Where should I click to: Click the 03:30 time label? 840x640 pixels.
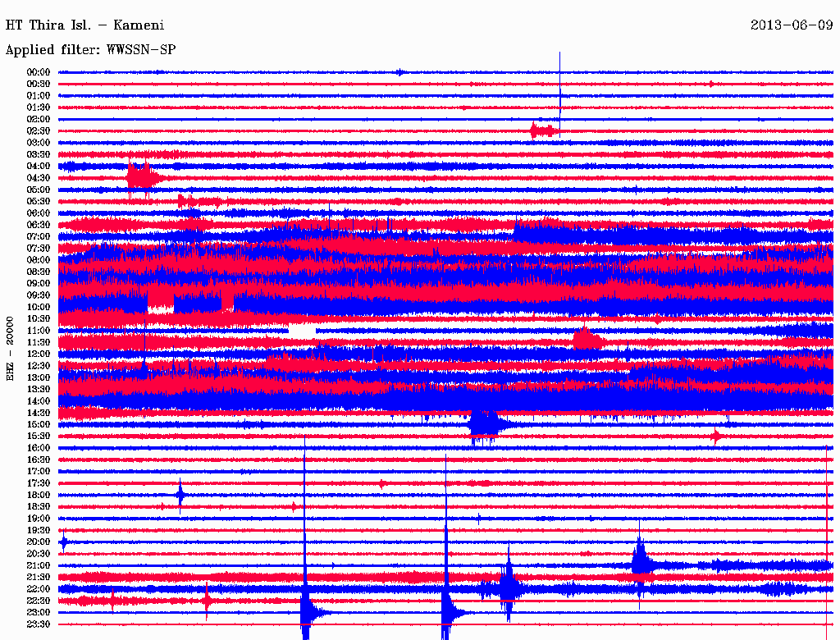tap(39, 154)
